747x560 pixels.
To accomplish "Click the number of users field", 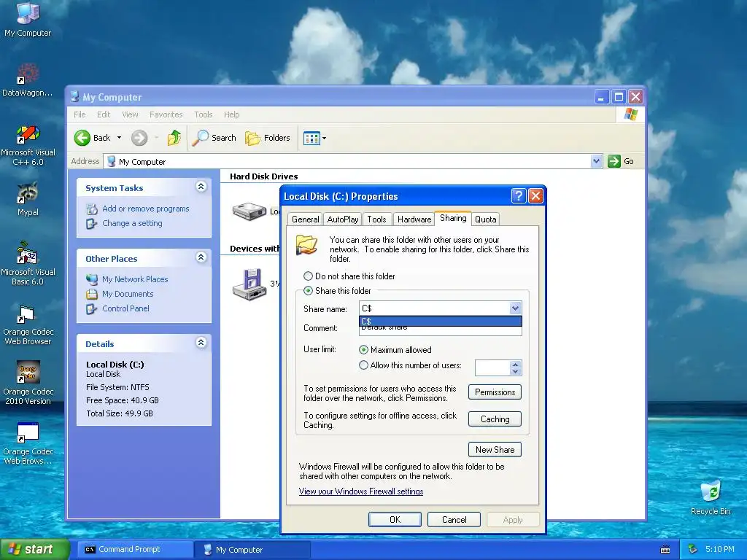I will (492, 367).
